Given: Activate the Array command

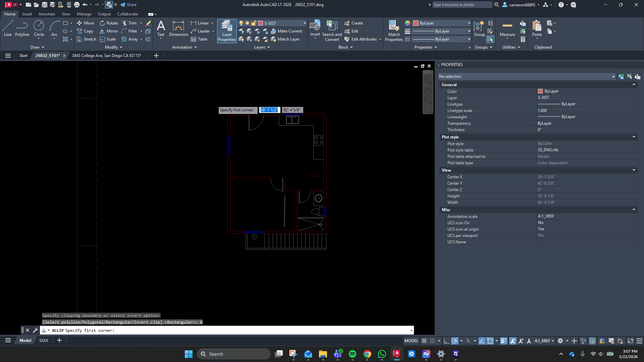Looking at the screenshot, I should (130, 39).
